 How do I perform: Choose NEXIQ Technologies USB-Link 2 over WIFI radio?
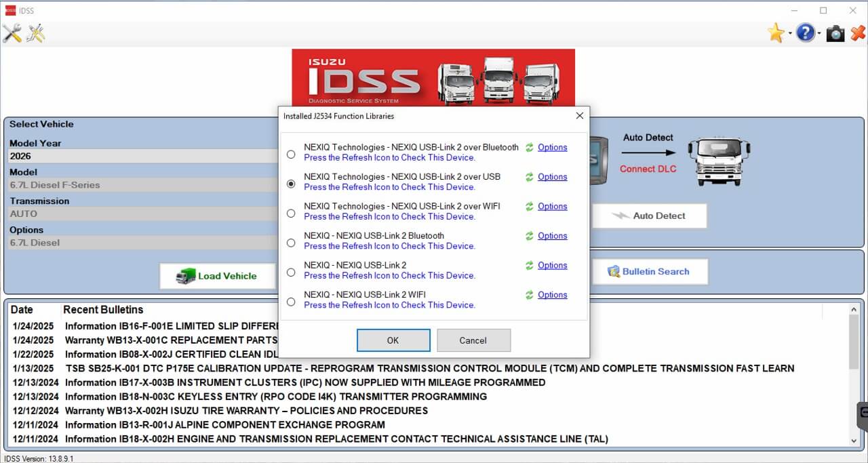(291, 213)
